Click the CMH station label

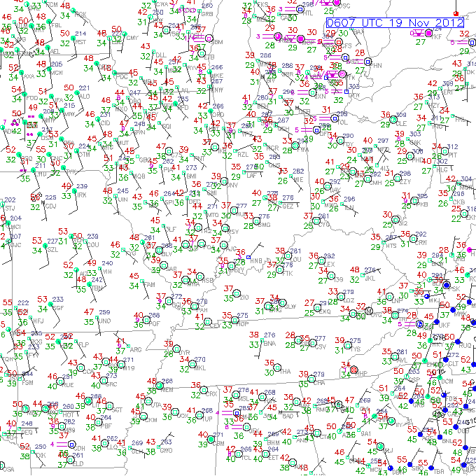(376, 183)
